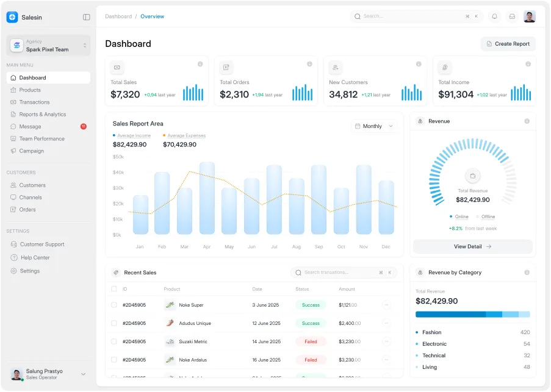The width and height of the screenshot is (551, 392).
Task: Click Revenue by Category info icon
Action: (x=527, y=273)
